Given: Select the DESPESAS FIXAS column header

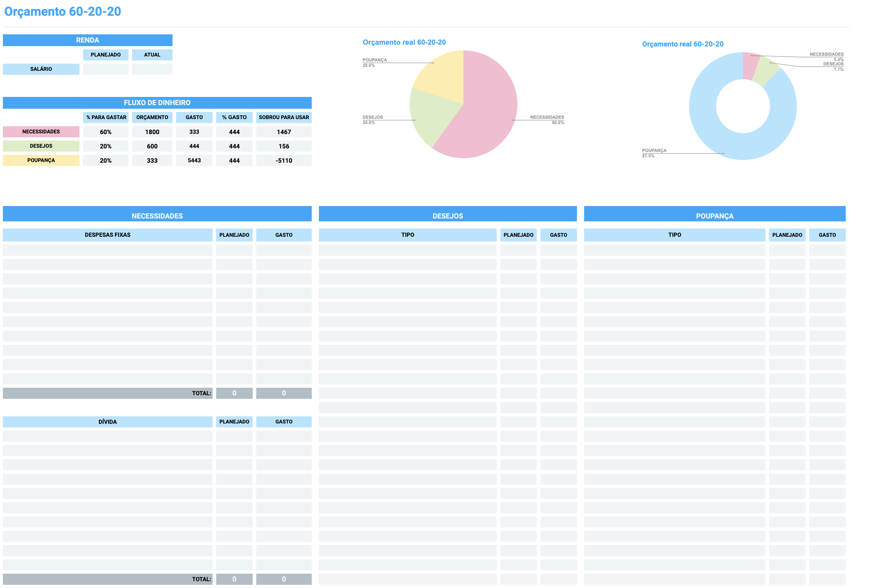Looking at the screenshot, I should (108, 236).
